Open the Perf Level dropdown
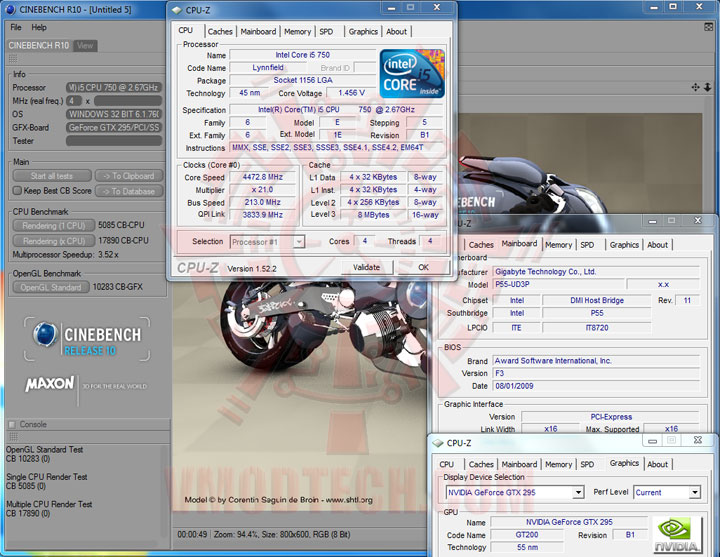The height and width of the screenshot is (557, 720). (664, 492)
